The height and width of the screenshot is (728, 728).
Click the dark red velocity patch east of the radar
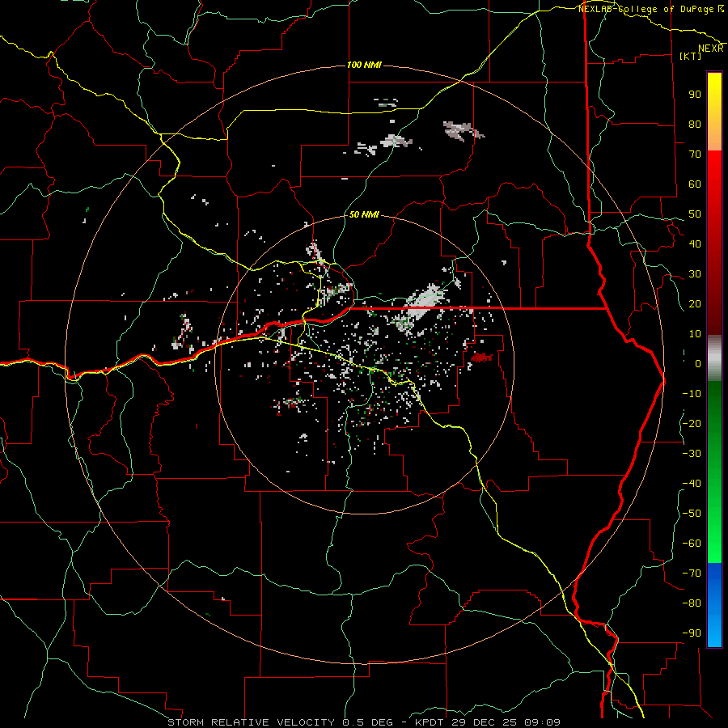pyautogui.click(x=481, y=357)
